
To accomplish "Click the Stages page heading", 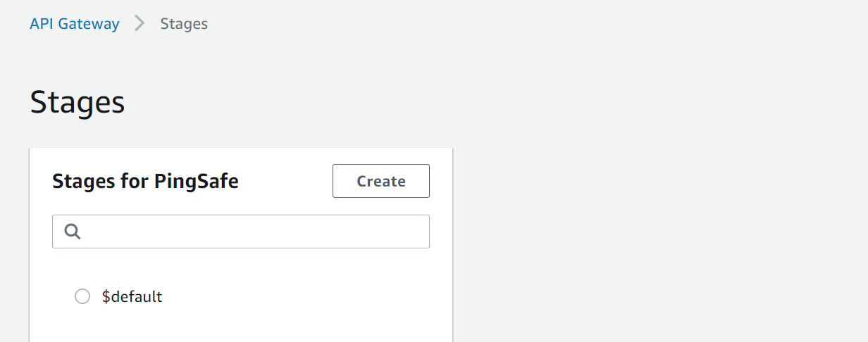I will [77, 103].
